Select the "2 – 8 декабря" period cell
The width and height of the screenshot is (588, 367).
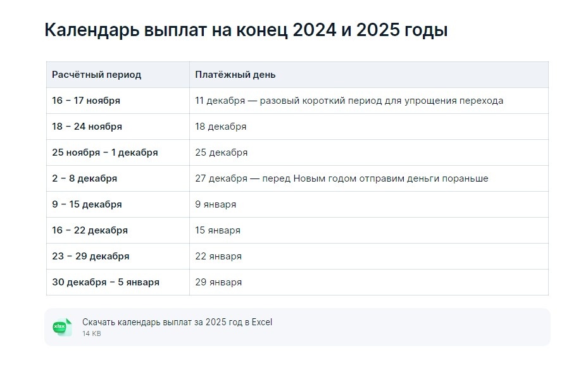coord(83,178)
